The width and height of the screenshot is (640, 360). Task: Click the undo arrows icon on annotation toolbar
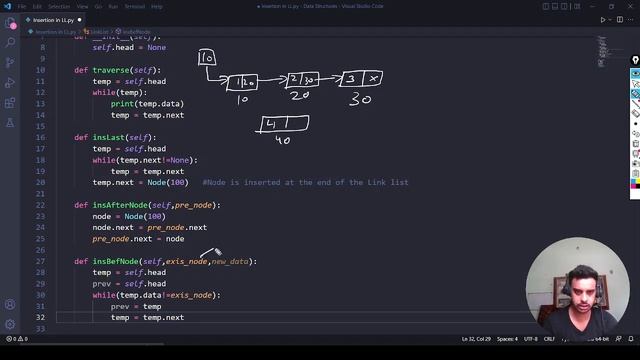[x=636, y=133]
